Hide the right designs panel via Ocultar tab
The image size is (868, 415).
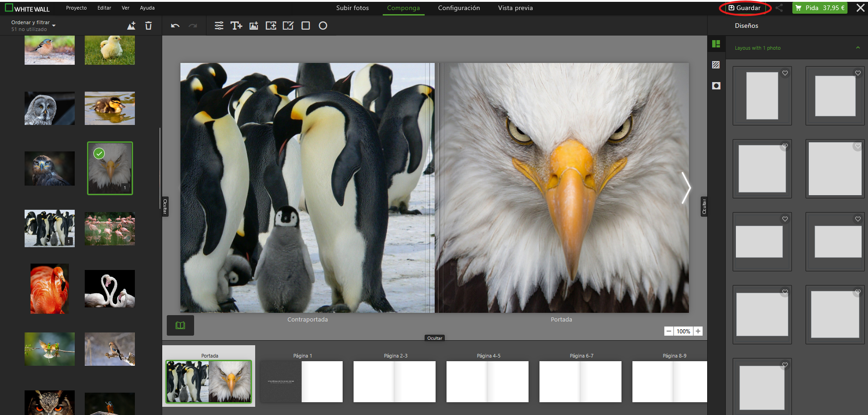coord(704,207)
